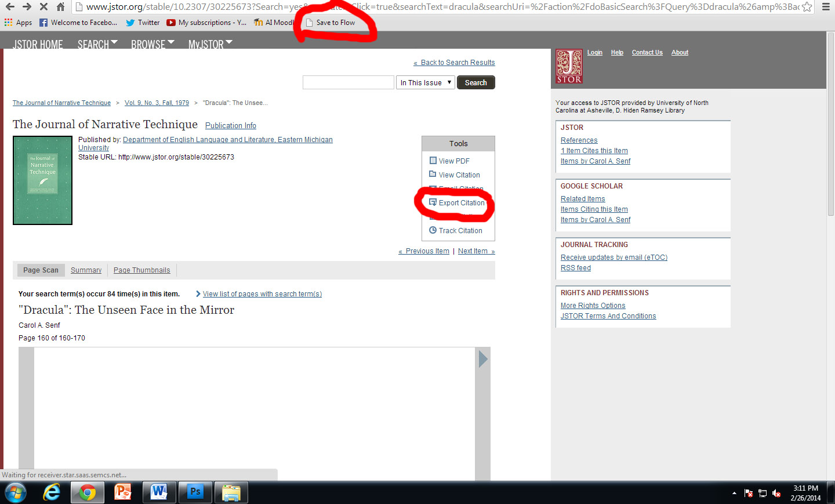
Task: Click Back to Search Results link
Action: coord(454,63)
